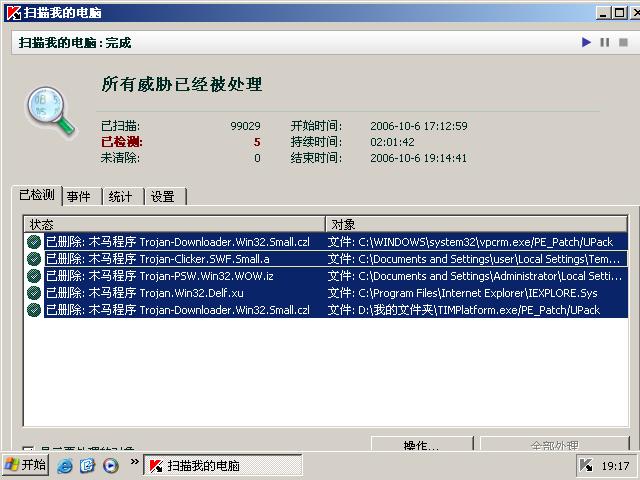
Task: Click the taskbar clock 19:17
Action: pyautogui.click(x=615, y=465)
